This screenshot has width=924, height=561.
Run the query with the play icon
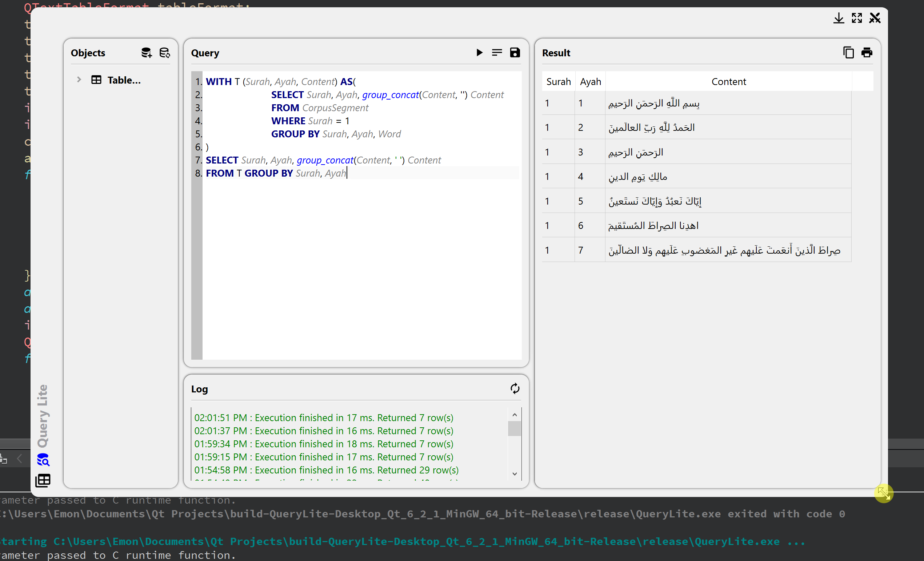[x=479, y=52]
